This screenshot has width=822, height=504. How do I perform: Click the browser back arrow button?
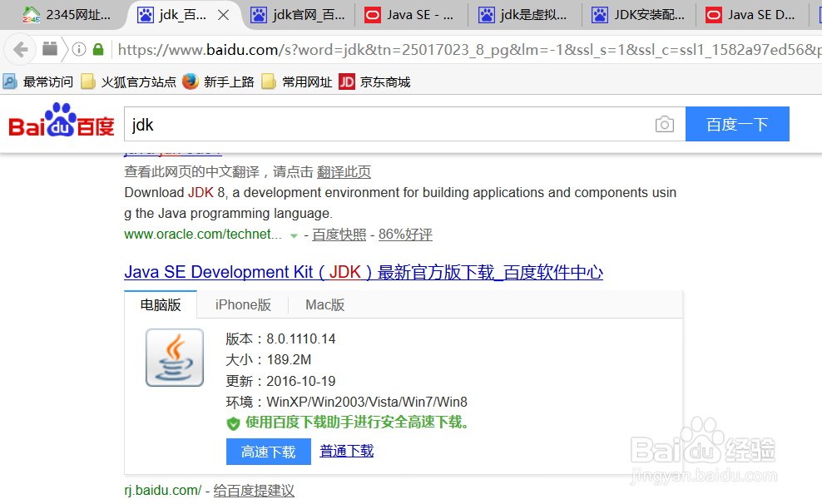pyautogui.click(x=20, y=50)
